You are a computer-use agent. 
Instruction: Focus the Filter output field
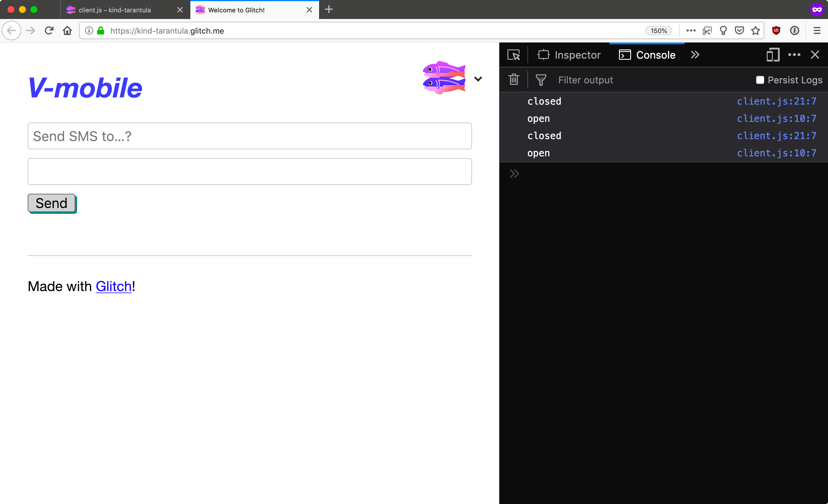point(652,80)
